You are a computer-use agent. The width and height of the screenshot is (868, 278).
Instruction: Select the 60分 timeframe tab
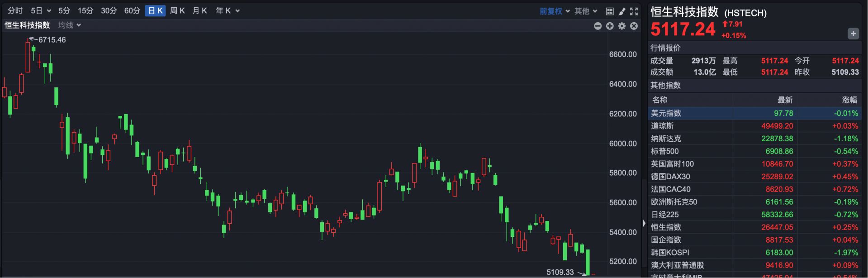pos(132,11)
